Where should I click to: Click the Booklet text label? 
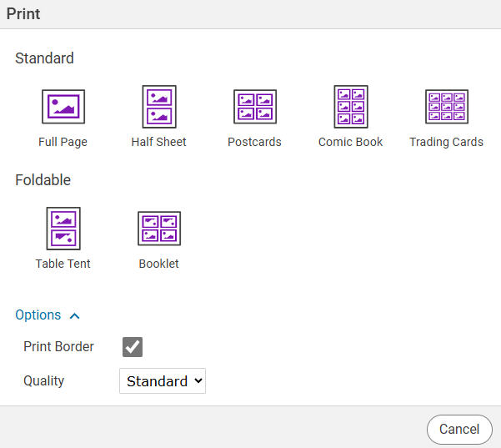(x=158, y=264)
